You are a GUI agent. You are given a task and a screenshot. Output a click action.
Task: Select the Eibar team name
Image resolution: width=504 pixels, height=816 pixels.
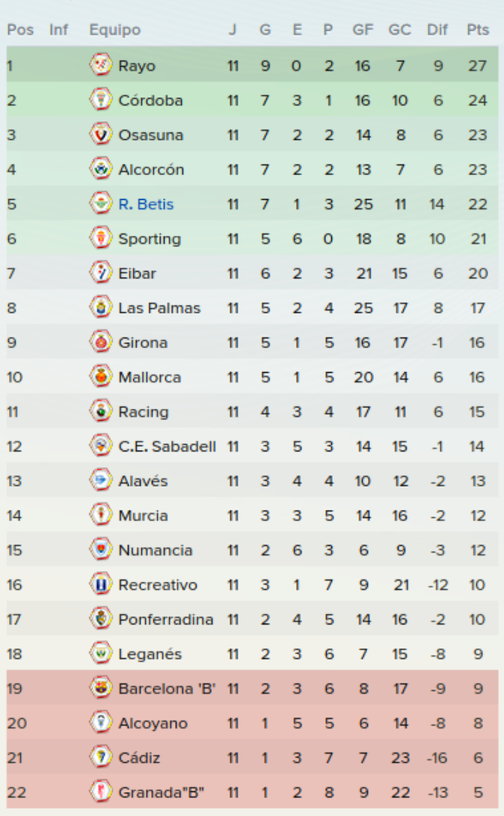click(137, 273)
